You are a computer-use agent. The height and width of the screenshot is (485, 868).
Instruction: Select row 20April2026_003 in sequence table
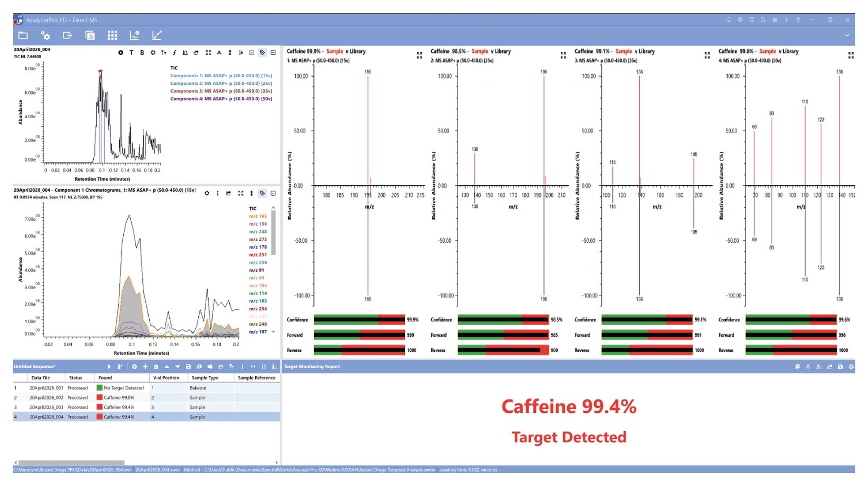pos(146,407)
